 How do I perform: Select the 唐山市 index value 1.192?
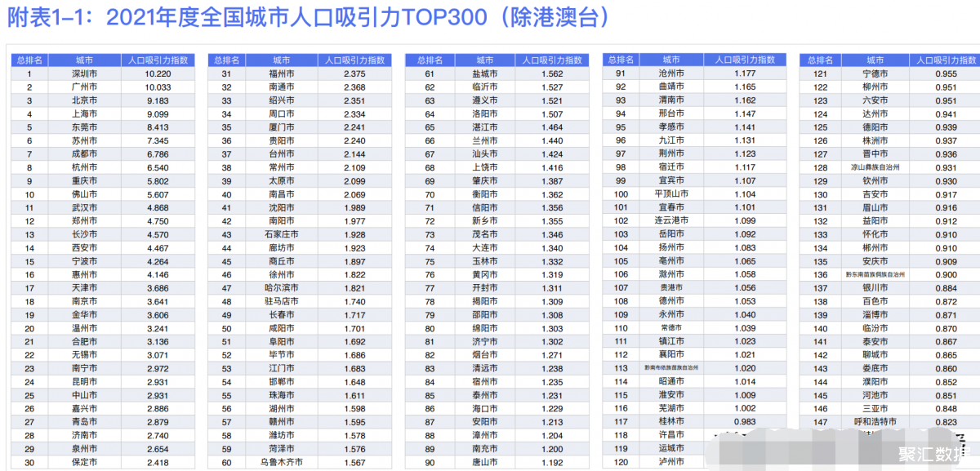point(552,462)
